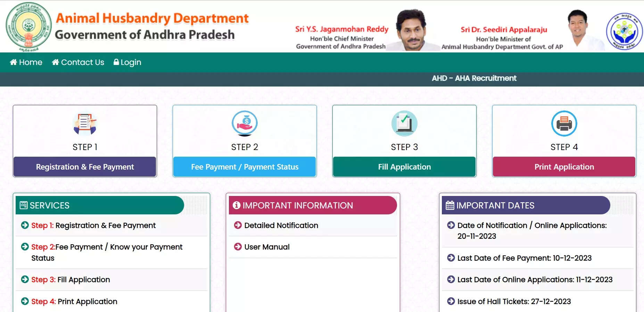
Task: Click the Important Information info icon
Action: point(237,205)
